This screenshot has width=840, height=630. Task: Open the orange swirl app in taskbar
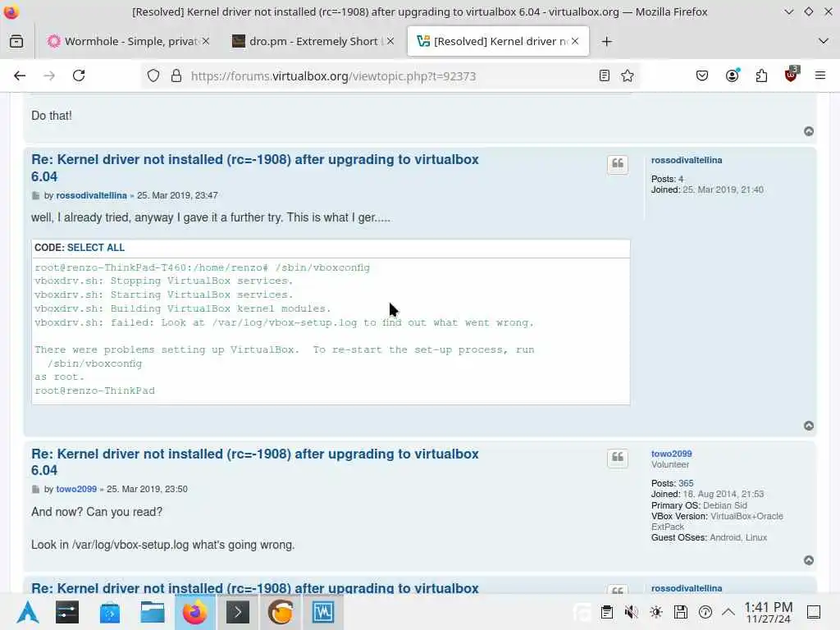pos(281,612)
